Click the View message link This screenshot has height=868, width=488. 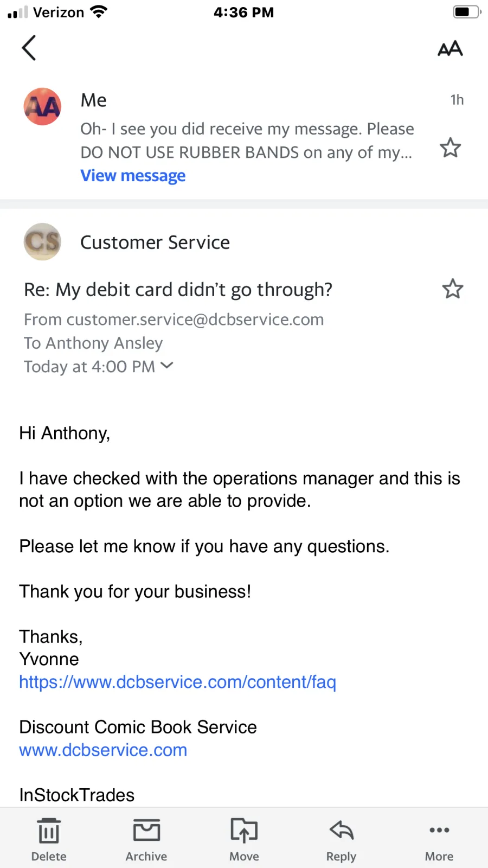(x=133, y=176)
